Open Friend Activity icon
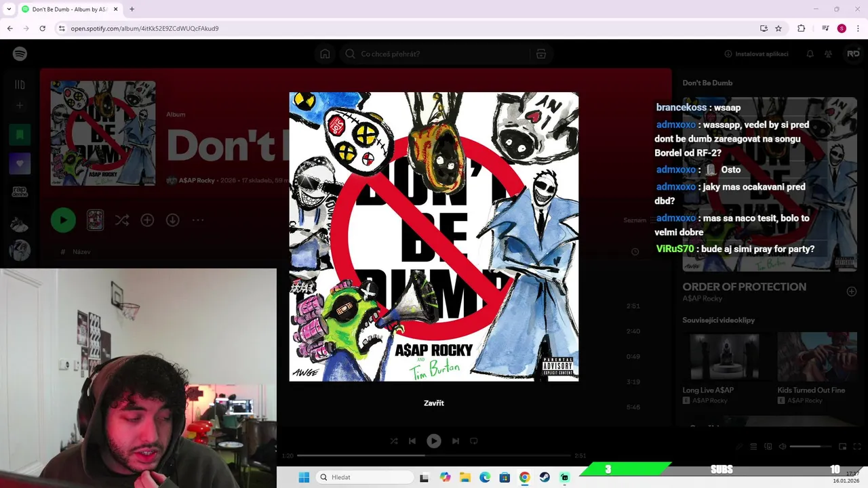This screenshot has width=868, height=488. coord(828,54)
